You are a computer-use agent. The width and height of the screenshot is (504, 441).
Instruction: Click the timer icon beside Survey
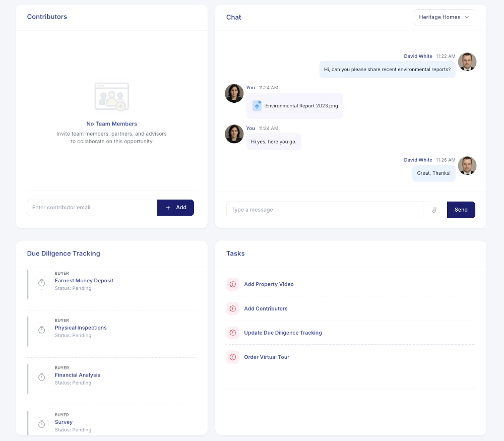pyautogui.click(x=42, y=424)
